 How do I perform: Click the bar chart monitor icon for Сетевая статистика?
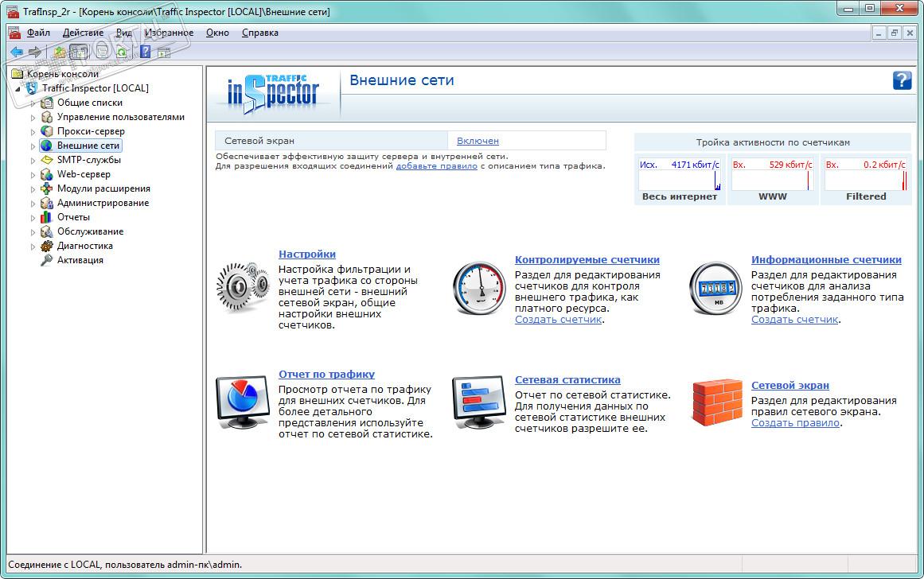479,403
